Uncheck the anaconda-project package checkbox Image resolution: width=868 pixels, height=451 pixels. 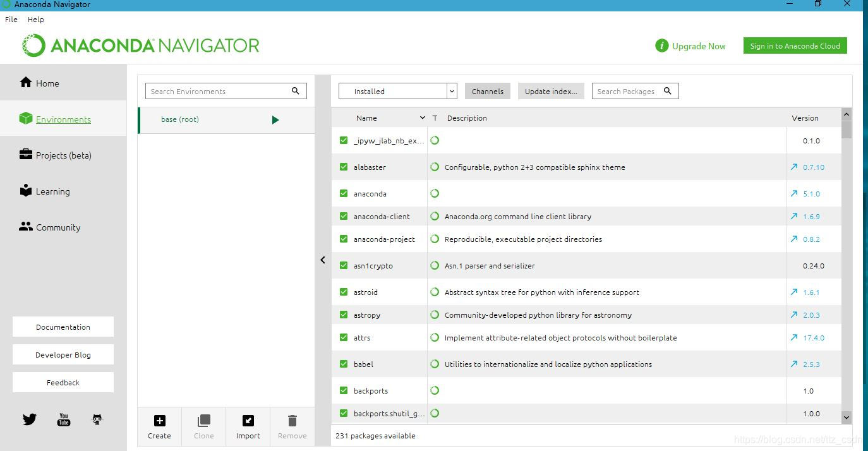pyautogui.click(x=344, y=239)
